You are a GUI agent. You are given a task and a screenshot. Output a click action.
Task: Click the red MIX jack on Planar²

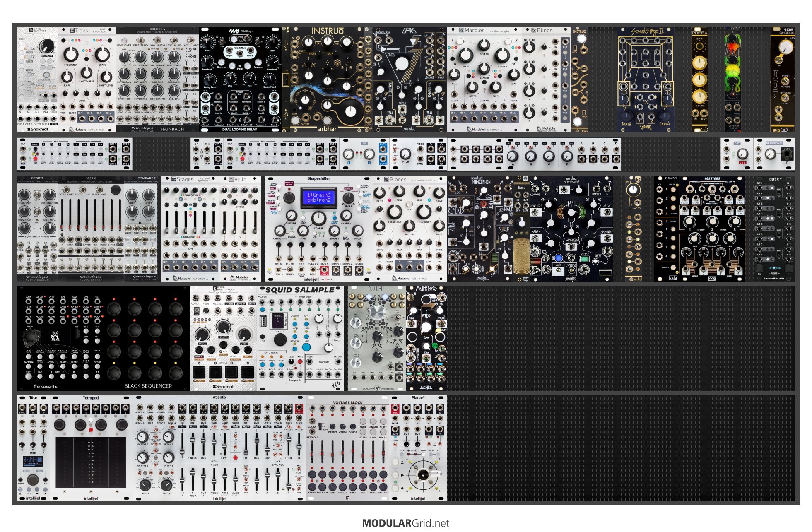pos(395,408)
